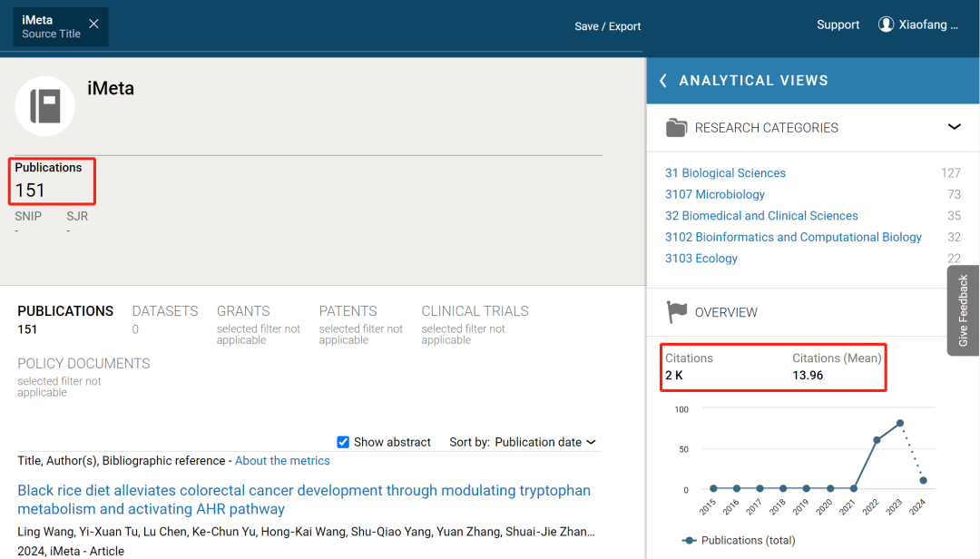Click the SJR metric label
This screenshot has height=559, width=980.
tap(77, 216)
